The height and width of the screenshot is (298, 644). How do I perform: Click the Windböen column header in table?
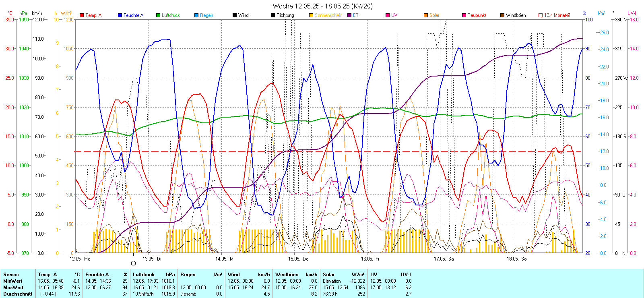286,275
